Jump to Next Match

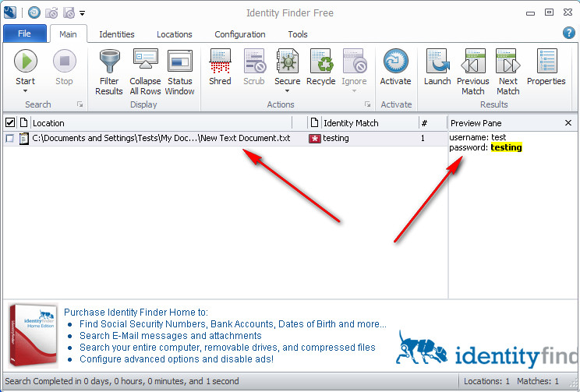tap(508, 72)
